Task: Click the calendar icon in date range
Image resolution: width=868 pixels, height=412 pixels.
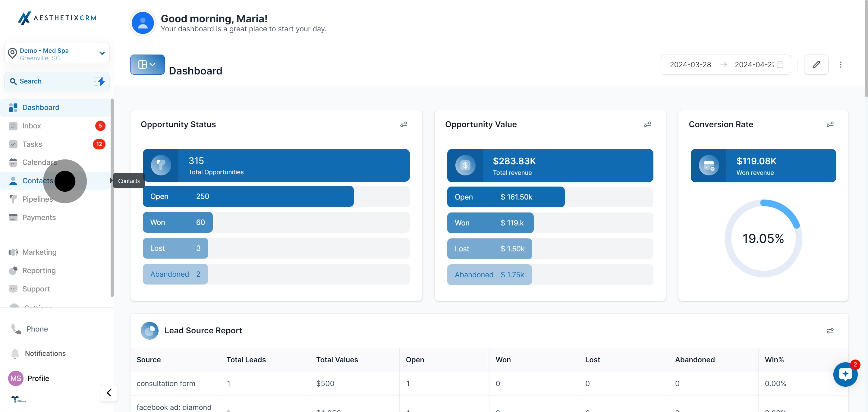Action: coord(780,65)
